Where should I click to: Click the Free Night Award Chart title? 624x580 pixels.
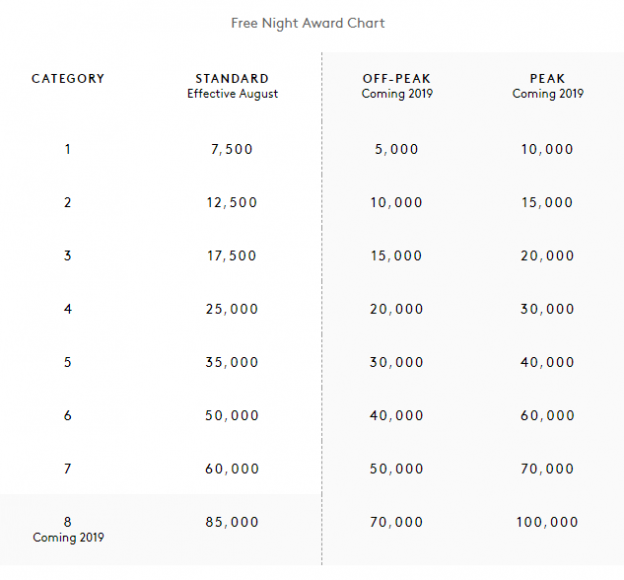(x=308, y=23)
